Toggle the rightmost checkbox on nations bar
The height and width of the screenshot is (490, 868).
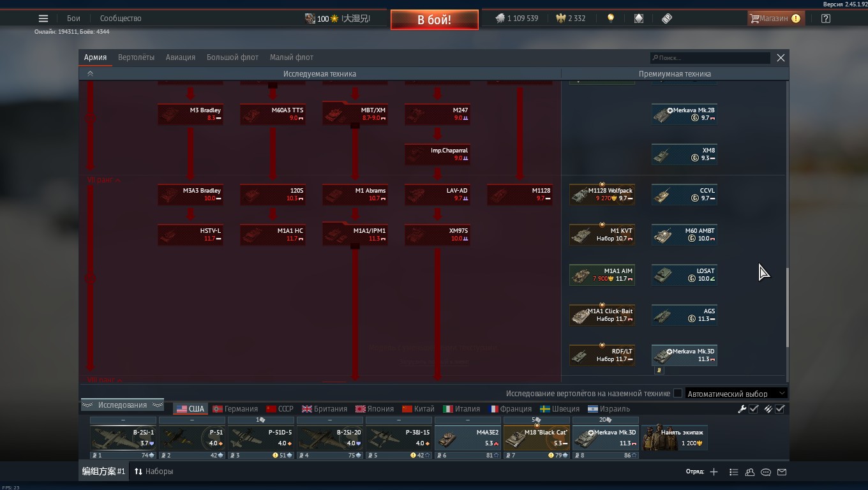780,409
